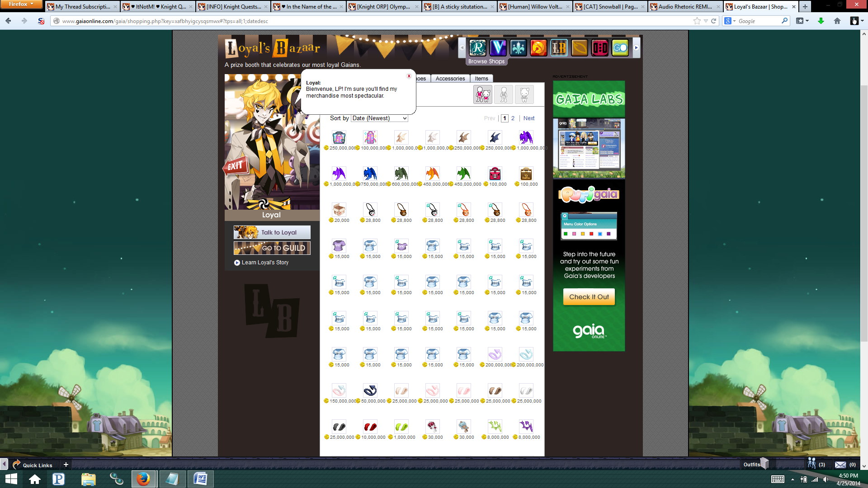Screen dimensions: 868x488
Task: Select the rainbow pink wardrobe item, 100,000,000
Action: tap(370, 137)
